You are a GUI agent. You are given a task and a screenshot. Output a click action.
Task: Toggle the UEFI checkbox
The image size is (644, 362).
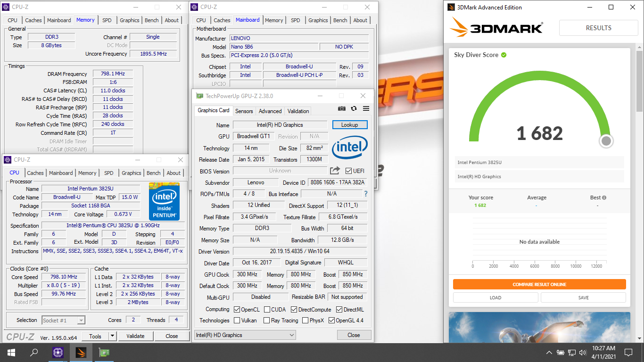[x=348, y=171]
